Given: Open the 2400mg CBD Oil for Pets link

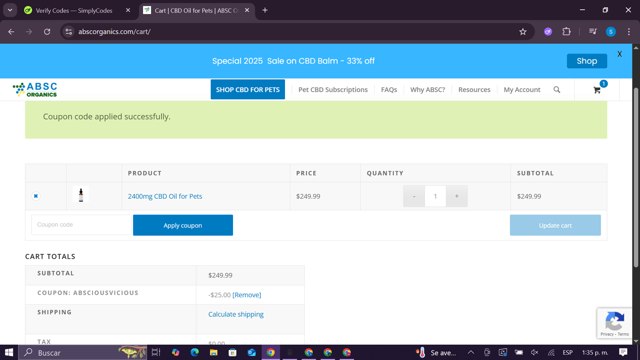Looking at the screenshot, I should point(165,196).
